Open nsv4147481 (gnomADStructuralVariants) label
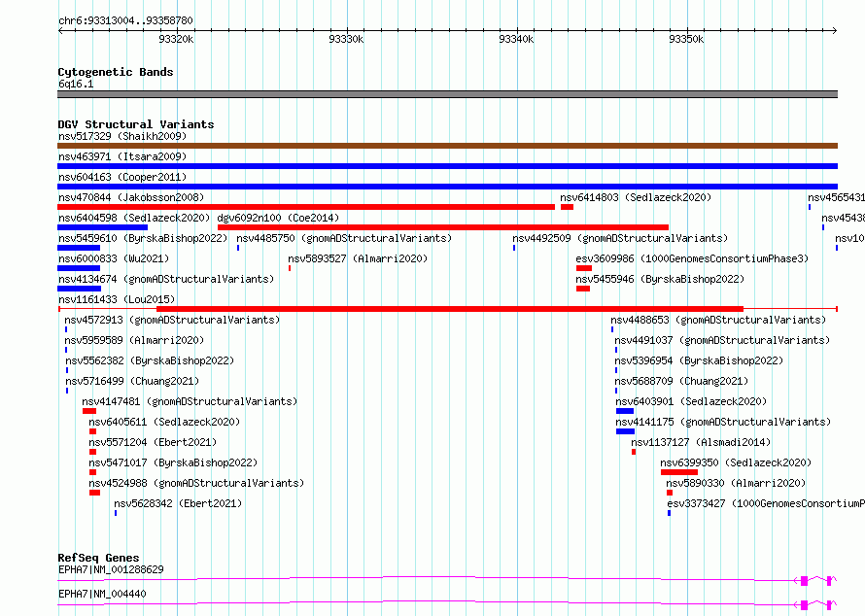This screenshot has height=616, width=865. click(190, 401)
